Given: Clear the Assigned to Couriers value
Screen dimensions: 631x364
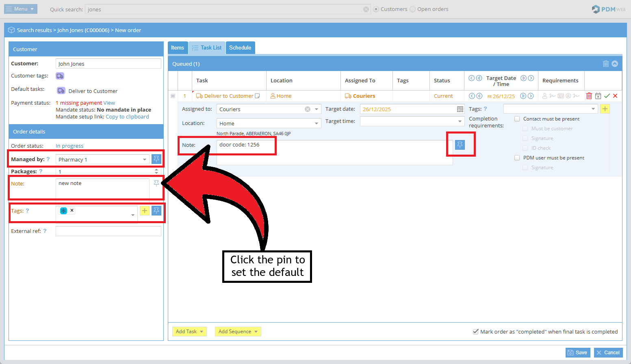Looking at the screenshot, I should point(308,109).
